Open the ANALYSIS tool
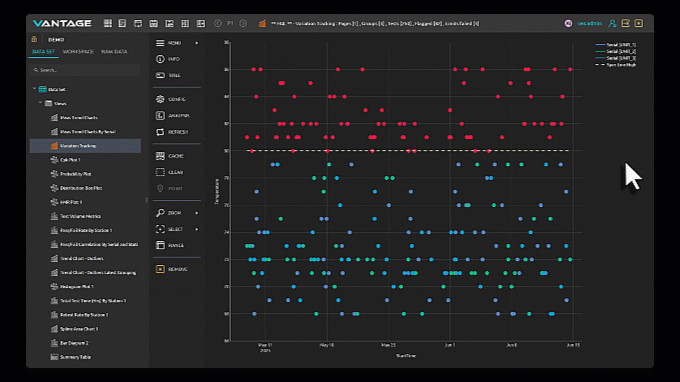This screenshot has width=680, height=382. [x=173, y=116]
